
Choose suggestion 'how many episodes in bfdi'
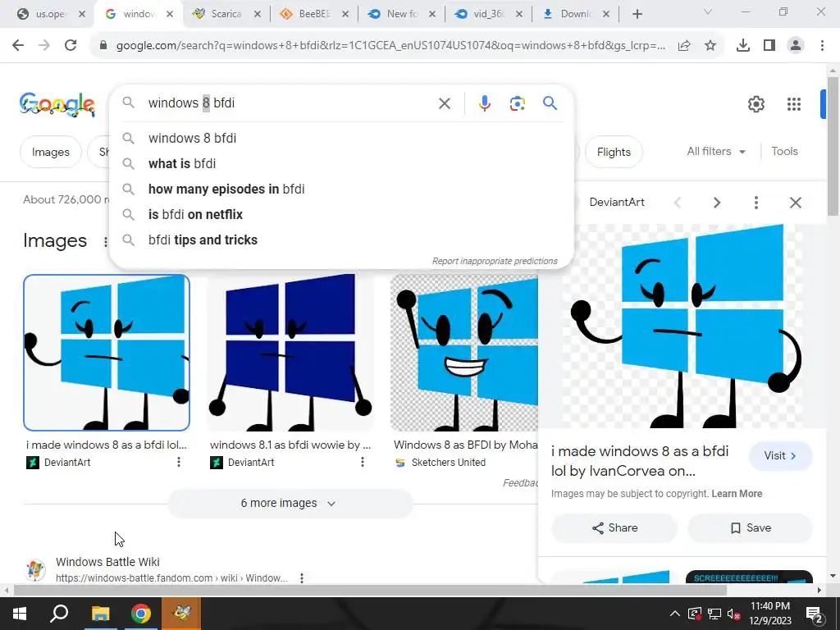(341, 189)
